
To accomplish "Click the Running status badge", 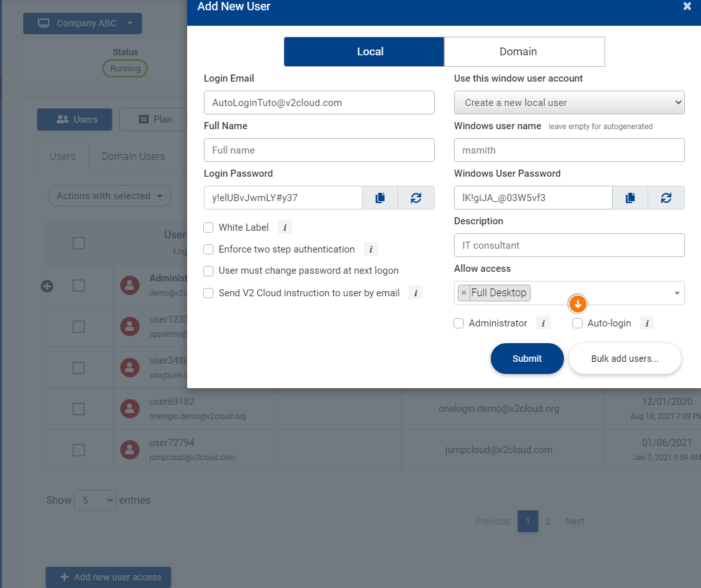I will (x=125, y=68).
